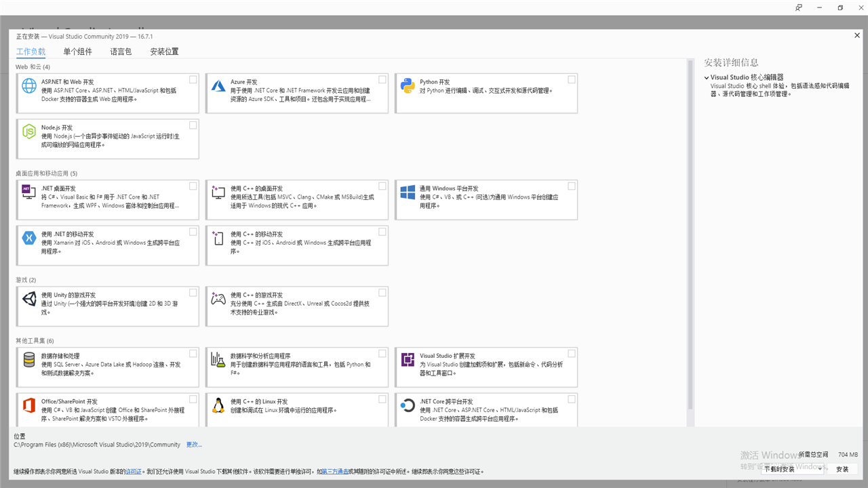Image resolution: width=868 pixels, height=488 pixels.
Task: Check the Python 开发 workload checkbox
Action: point(571,79)
